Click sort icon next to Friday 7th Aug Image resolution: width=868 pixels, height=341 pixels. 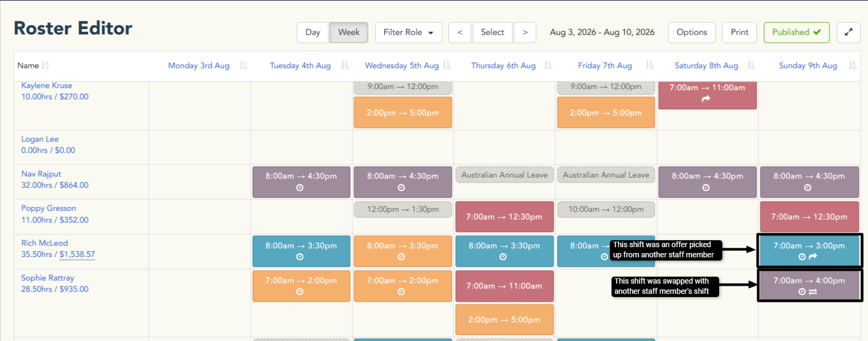pyautogui.click(x=650, y=65)
